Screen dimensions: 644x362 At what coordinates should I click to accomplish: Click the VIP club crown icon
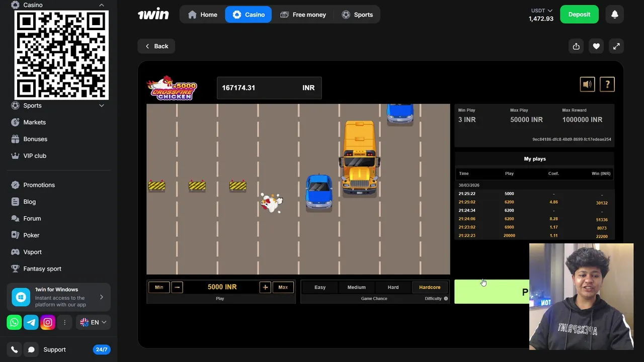(x=15, y=156)
